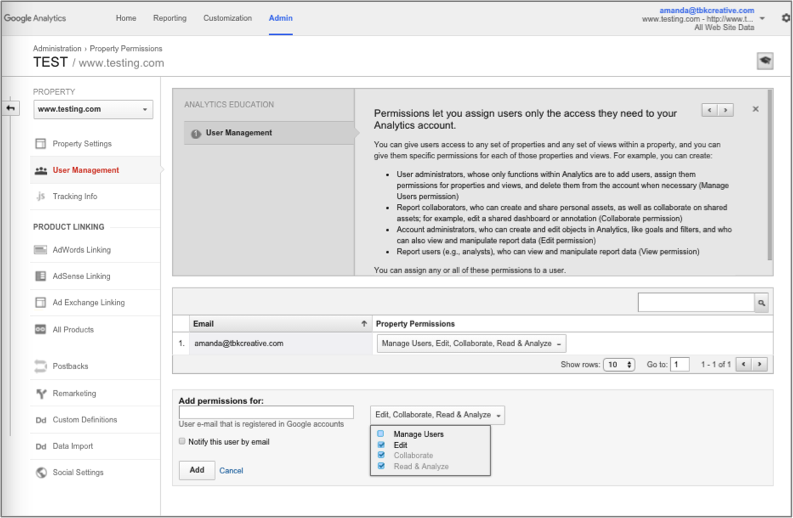Open the Customization tab

(228, 18)
